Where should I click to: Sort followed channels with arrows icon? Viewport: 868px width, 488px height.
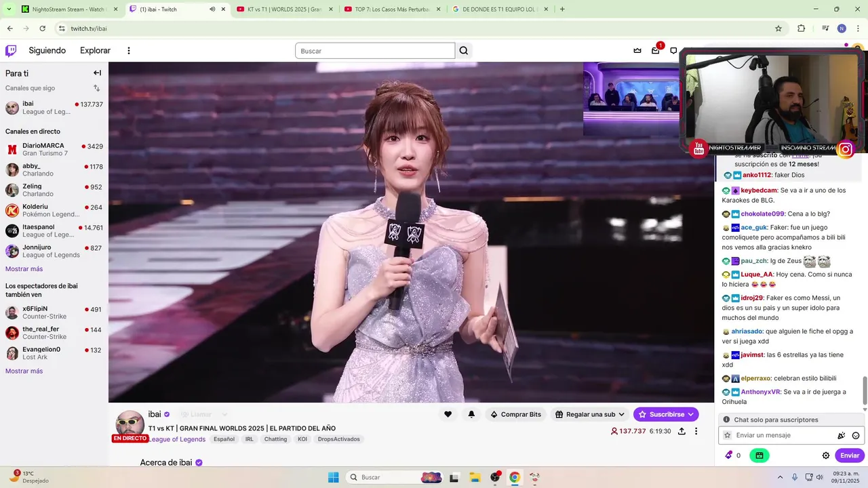click(x=96, y=88)
